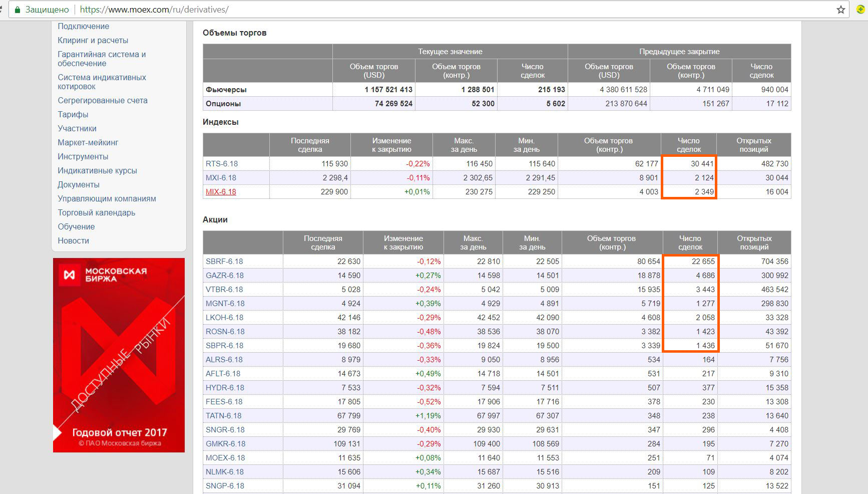The image size is (868, 494).
Task: Click futures USD volume 1 157 521 413
Action: [x=388, y=89]
